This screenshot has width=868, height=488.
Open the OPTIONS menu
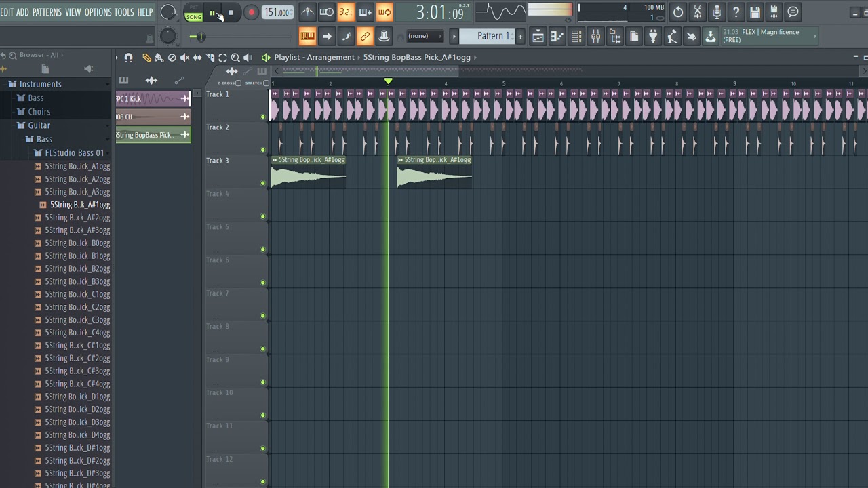[98, 12]
